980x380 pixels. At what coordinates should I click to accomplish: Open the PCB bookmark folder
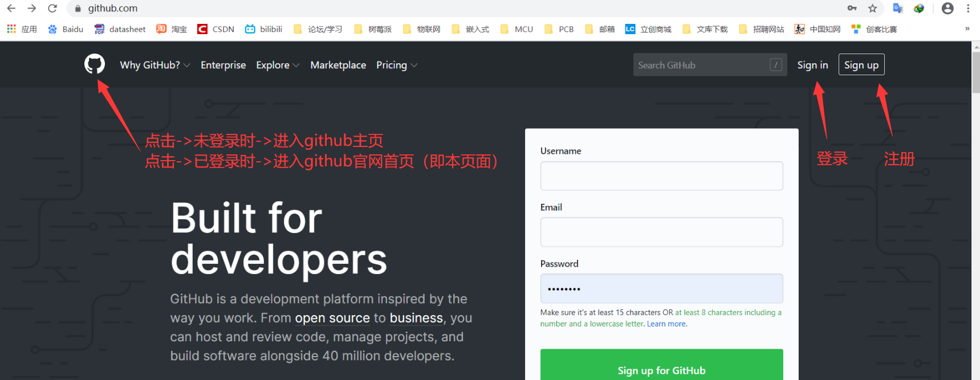(x=559, y=29)
